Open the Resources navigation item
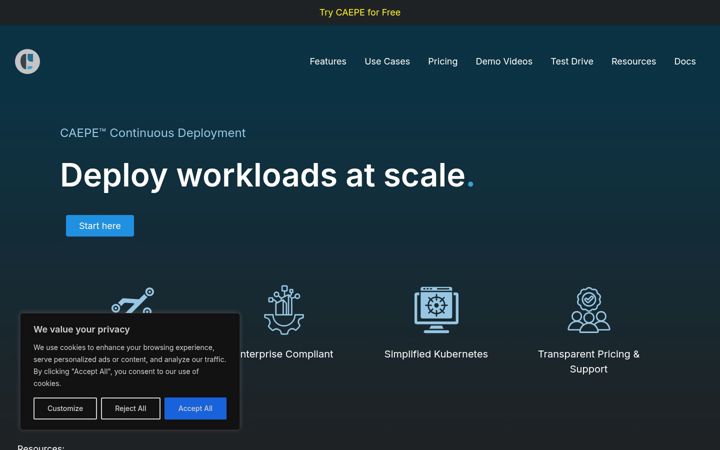This screenshot has height=450, width=720. pyautogui.click(x=633, y=62)
